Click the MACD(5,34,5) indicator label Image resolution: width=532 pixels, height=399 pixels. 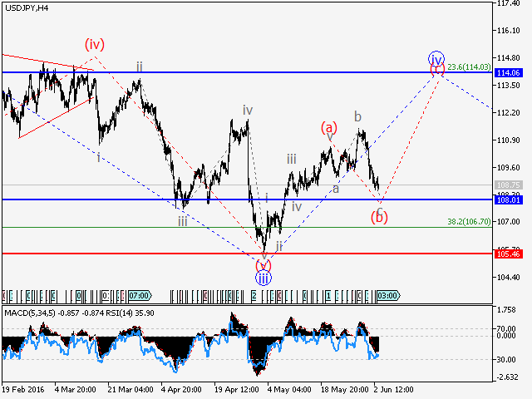(x=30, y=313)
